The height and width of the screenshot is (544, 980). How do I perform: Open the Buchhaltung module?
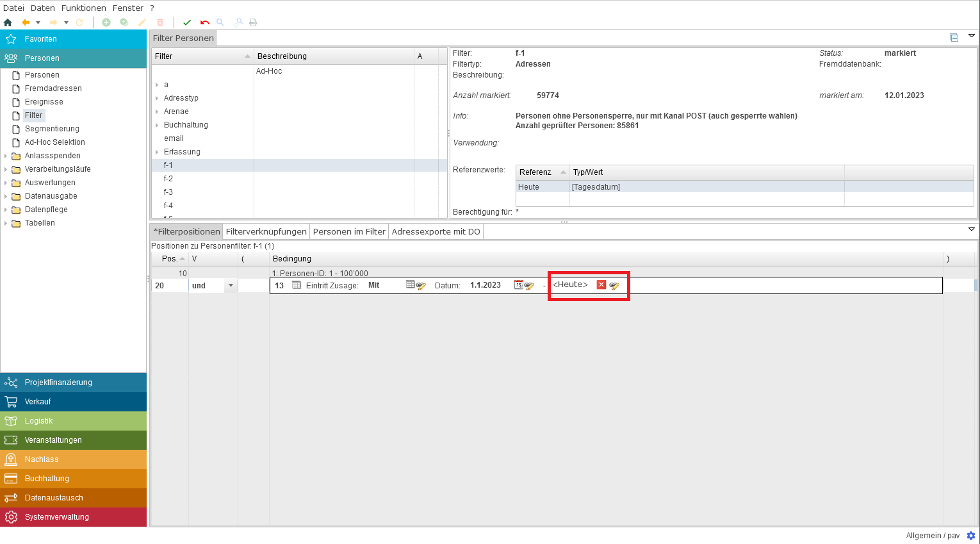tap(47, 479)
